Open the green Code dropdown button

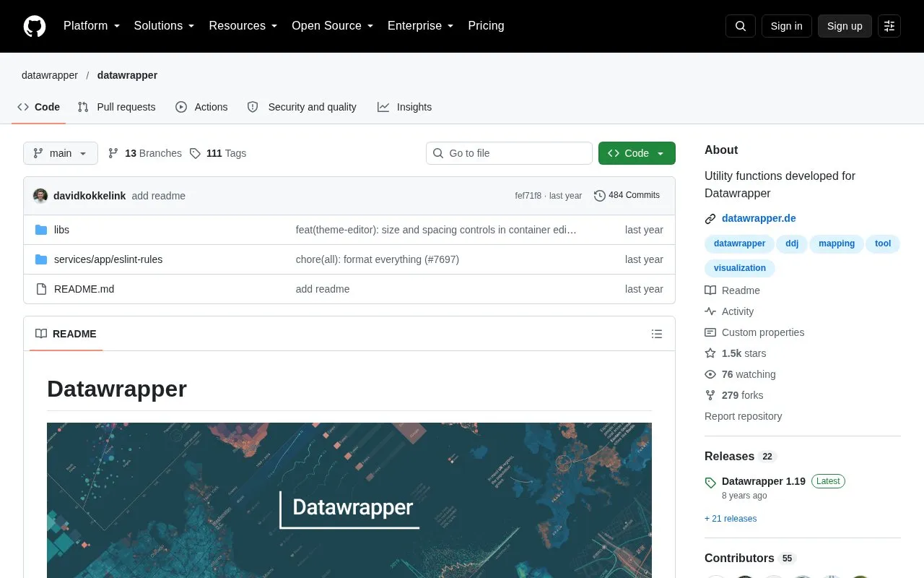637,153
